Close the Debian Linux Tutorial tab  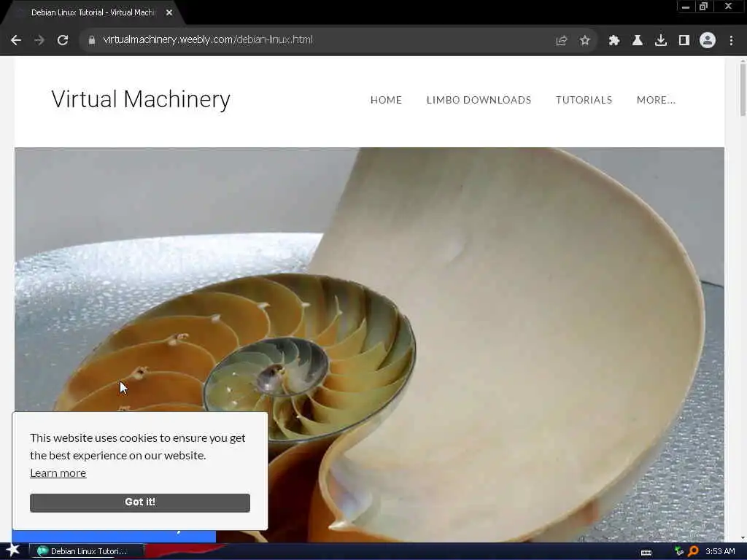tap(169, 13)
